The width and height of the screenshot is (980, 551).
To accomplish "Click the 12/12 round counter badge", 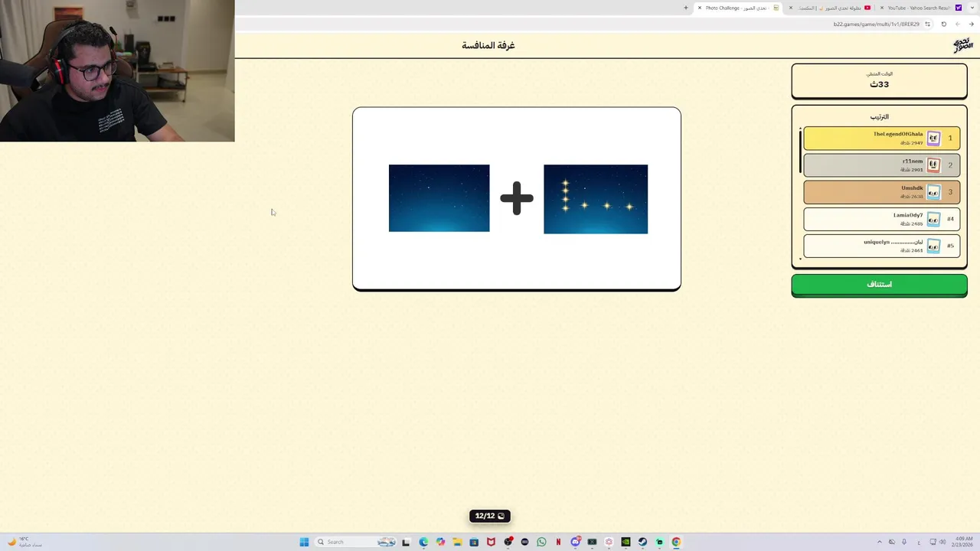I will click(490, 516).
